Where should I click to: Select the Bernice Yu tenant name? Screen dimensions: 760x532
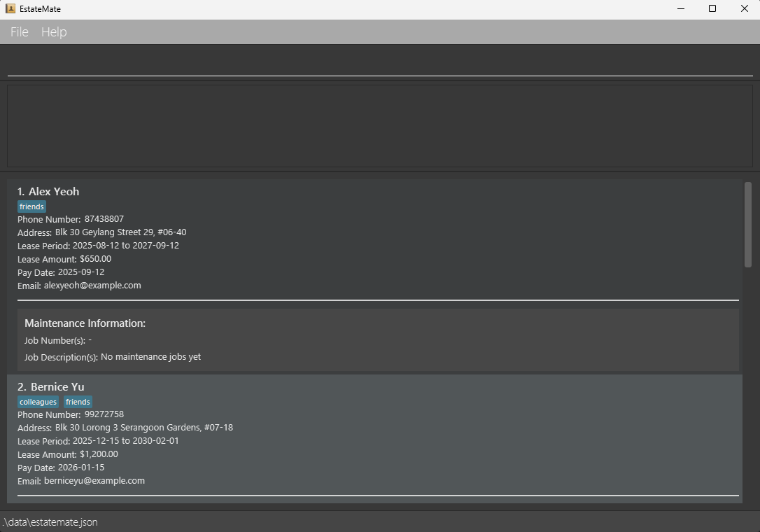(57, 387)
